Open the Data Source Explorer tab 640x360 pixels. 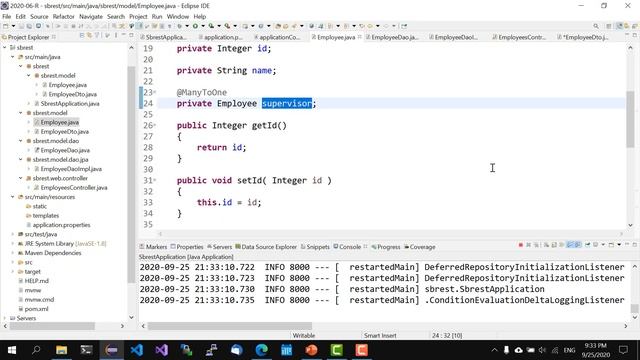[266, 247]
